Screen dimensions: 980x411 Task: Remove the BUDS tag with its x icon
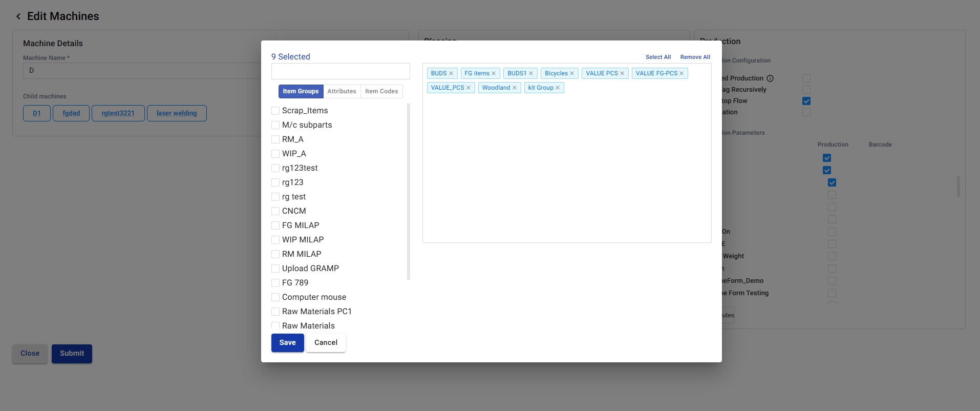(x=451, y=74)
